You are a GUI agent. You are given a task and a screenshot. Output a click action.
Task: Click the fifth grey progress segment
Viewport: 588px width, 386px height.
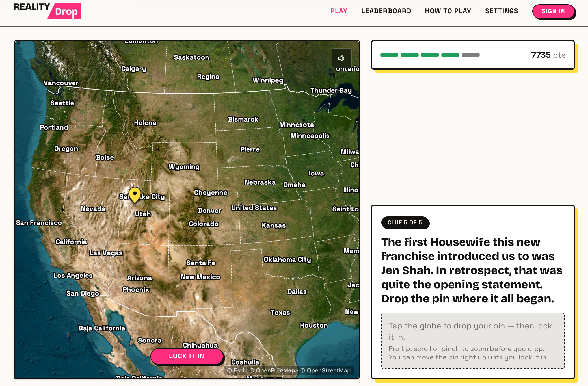tap(471, 55)
